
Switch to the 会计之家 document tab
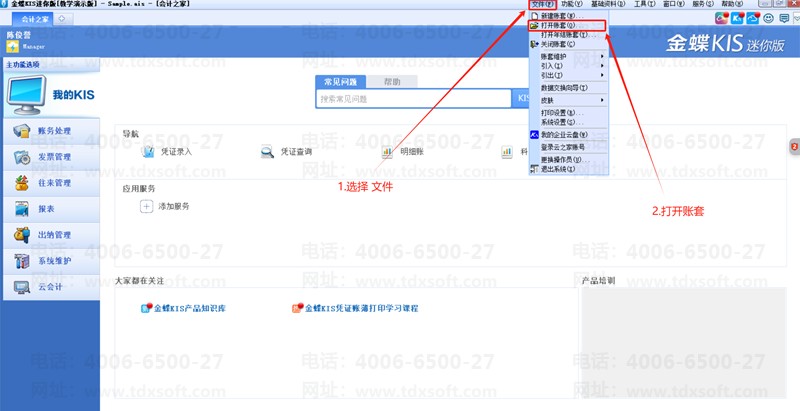(x=33, y=19)
